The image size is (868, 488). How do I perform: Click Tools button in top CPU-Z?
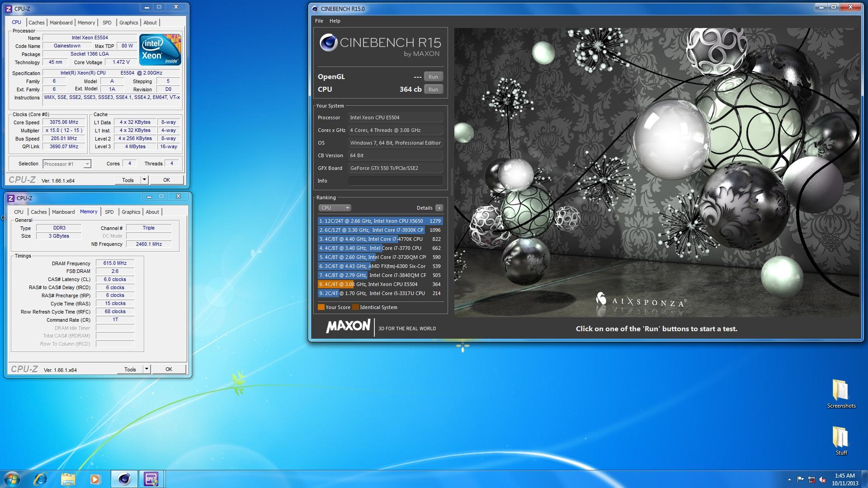pos(128,180)
